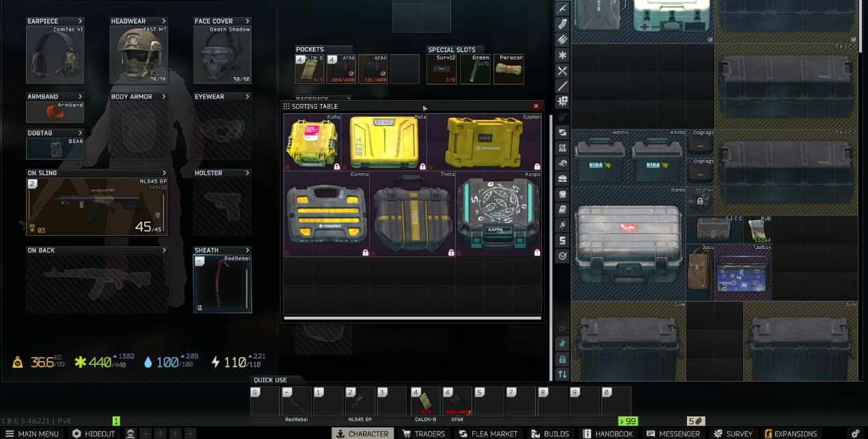Select the circular-arrows filter icon in stash sidebar
868x439 pixels.
tap(562, 133)
